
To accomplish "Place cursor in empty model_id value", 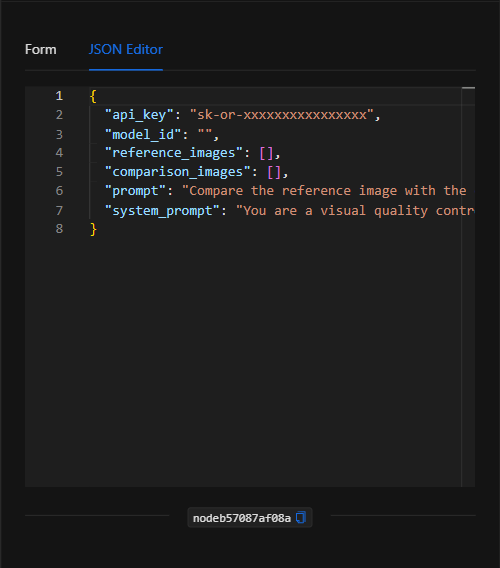I will coord(205,134).
